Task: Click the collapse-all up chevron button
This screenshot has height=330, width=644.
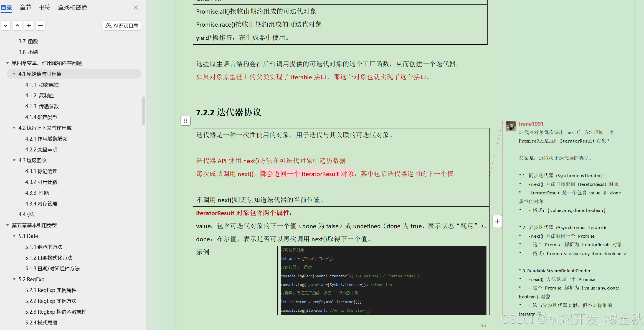Action: pyautogui.click(x=17, y=26)
